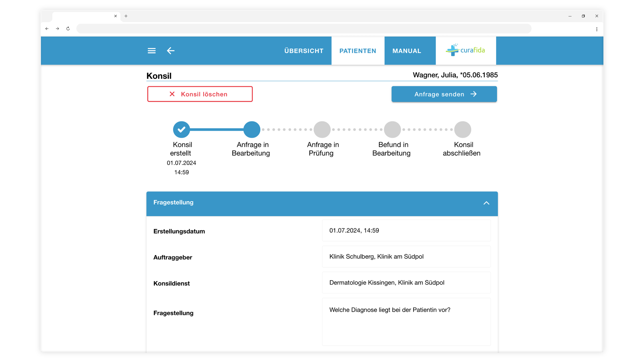Click the curafida logo
644x362 pixels.
point(466,50)
